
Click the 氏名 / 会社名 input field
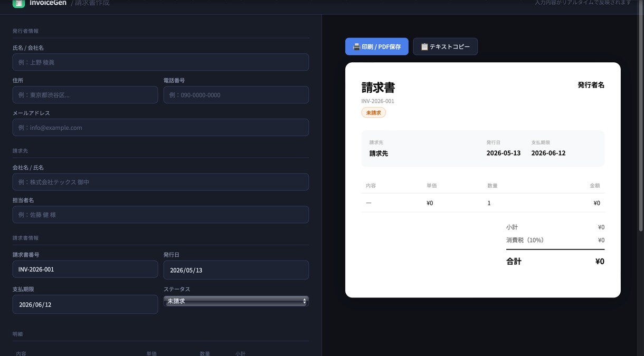[x=160, y=62]
